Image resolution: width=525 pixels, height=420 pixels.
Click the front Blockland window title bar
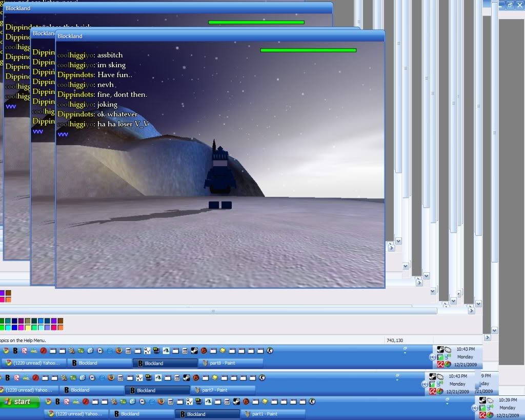(220, 36)
